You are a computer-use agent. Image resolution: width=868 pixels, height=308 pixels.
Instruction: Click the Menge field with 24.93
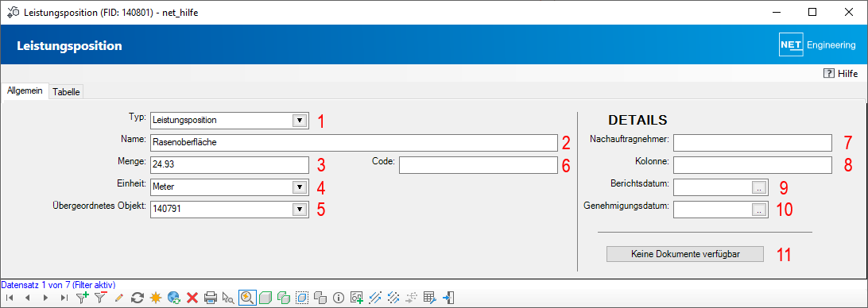pyautogui.click(x=229, y=165)
